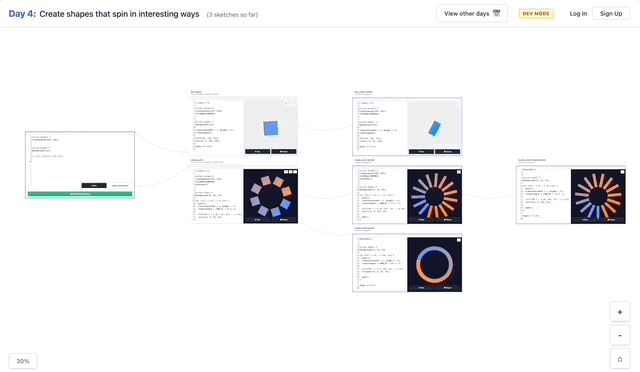Zoom out with the minus button
This screenshot has width=640, height=372.
click(x=620, y=336)
